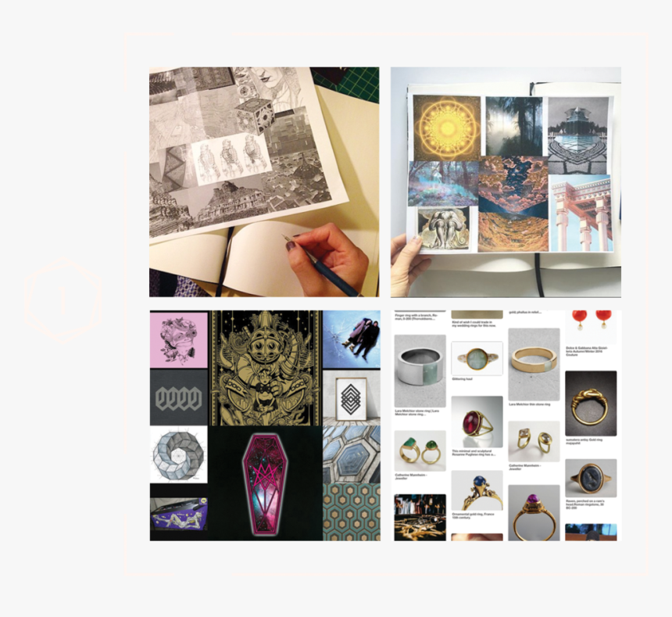Click the Catherine Mannheim Jeweller caption under emerald rings
Viewport: 672px width, 617px height.
click(411, 476)
